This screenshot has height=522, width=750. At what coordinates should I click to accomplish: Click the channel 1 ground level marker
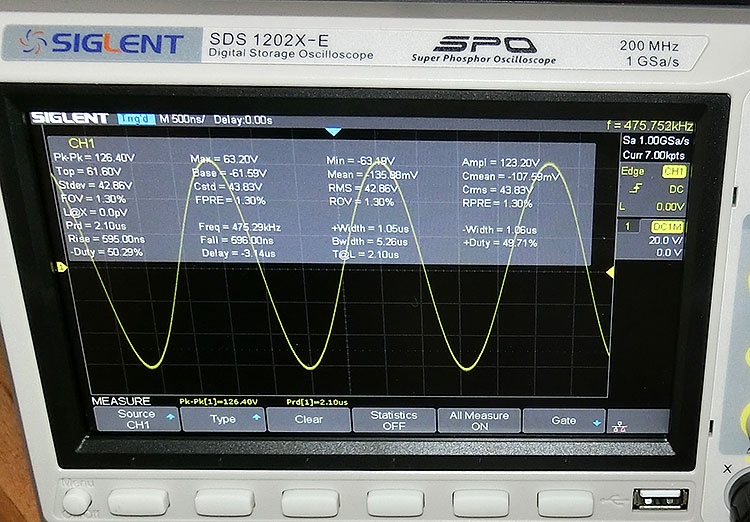pos(61,267)
